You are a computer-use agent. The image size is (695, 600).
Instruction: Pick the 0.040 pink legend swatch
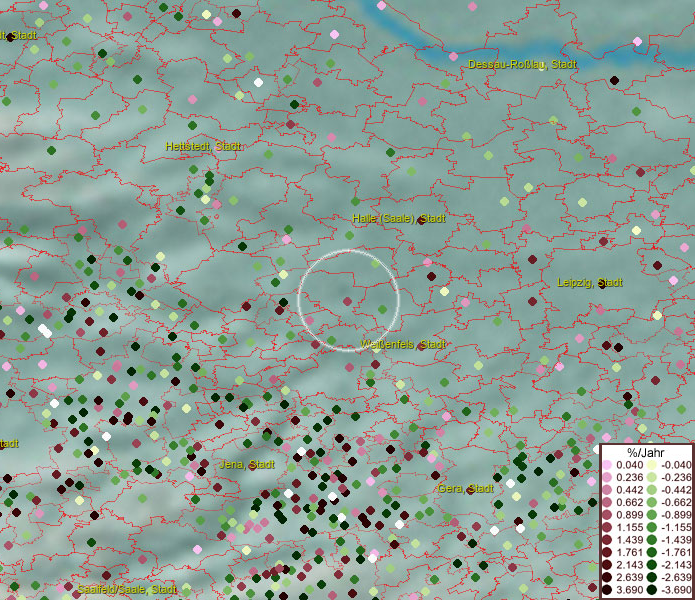click(x=607, y=465)
